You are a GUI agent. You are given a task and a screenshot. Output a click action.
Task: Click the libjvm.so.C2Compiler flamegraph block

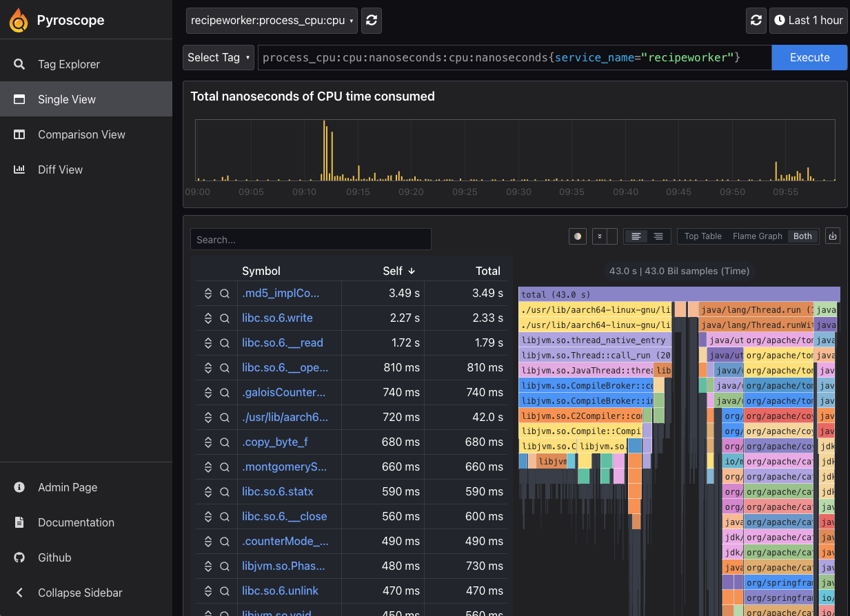(x=580, y=415)
